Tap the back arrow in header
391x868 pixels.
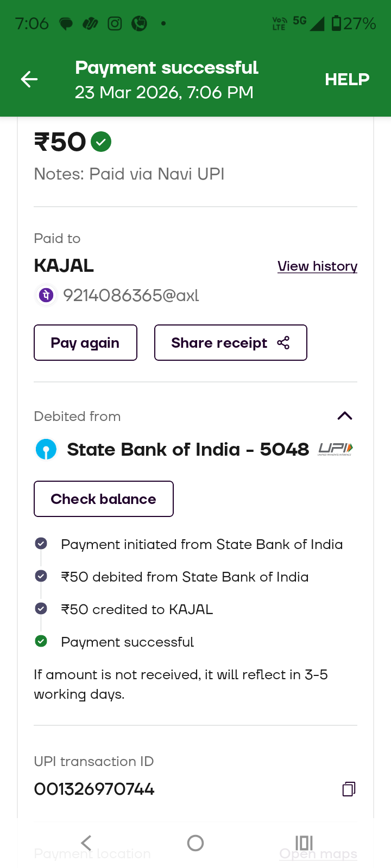tap(29, 80)
